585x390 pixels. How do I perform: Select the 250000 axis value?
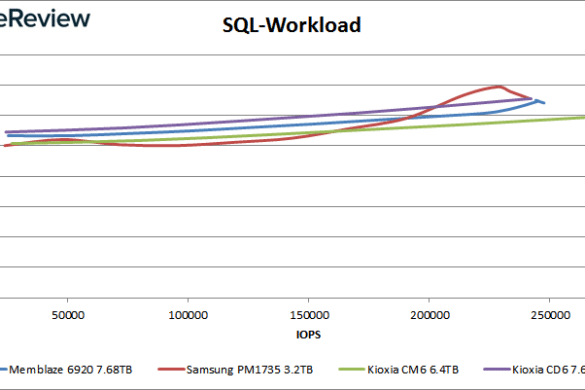[550, 315]
